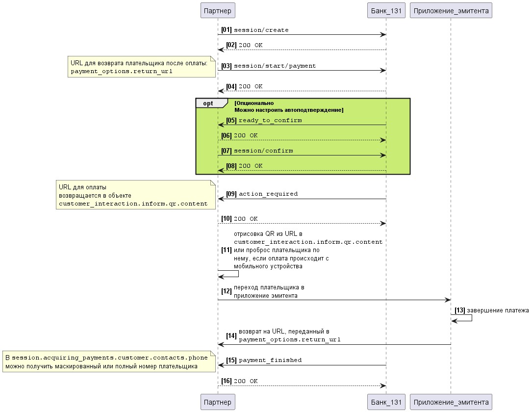The width and height of the screenshot is (532, 412).
Task: Click the Опционально condition text
Action: tap(254, 103)
